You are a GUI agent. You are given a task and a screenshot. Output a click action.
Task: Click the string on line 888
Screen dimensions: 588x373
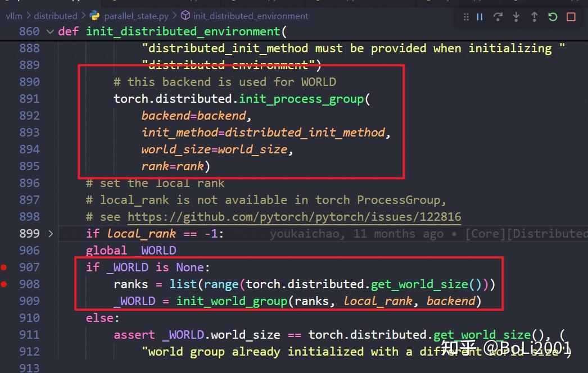[x=353, y=48]
